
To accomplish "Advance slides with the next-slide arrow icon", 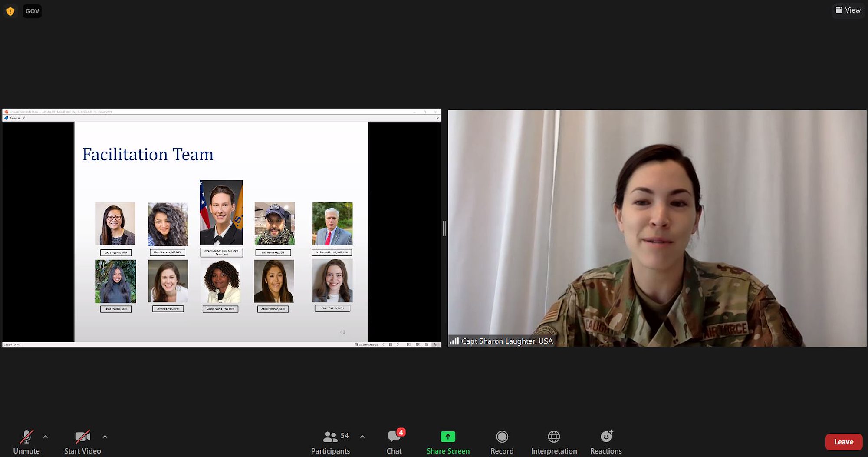I will (x=397, y=344).
